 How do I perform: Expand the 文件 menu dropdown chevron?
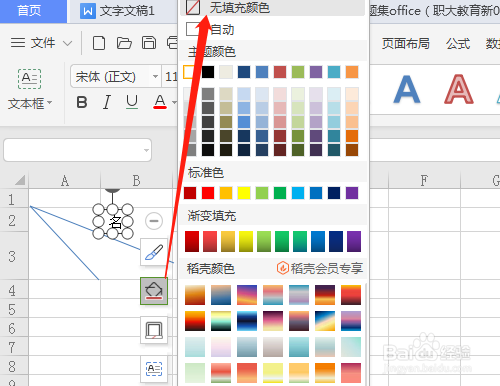[x=68, y=43]
